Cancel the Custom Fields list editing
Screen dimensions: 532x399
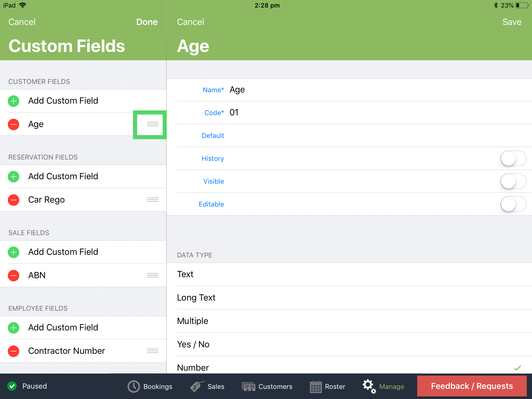pos(22,22)
